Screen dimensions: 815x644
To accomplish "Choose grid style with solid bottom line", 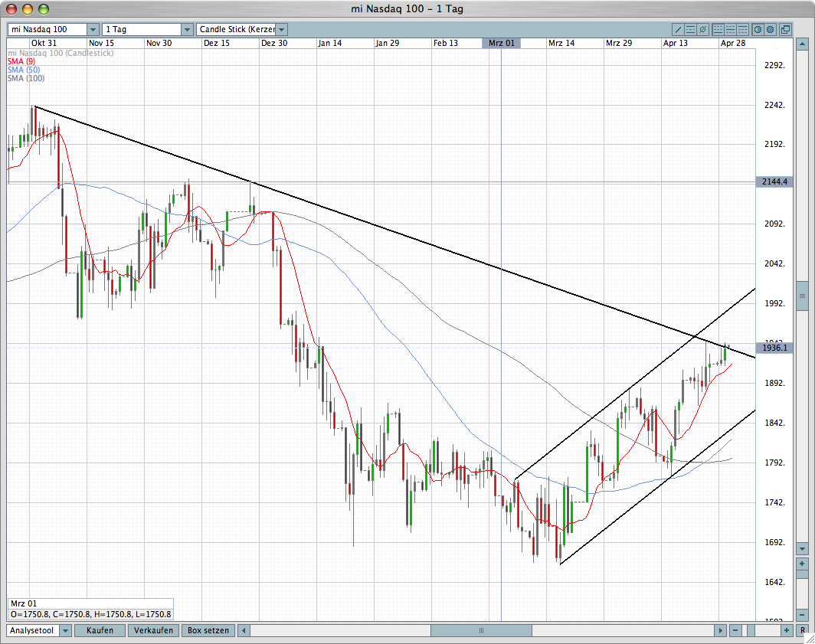I will click(x=718, y=30).
